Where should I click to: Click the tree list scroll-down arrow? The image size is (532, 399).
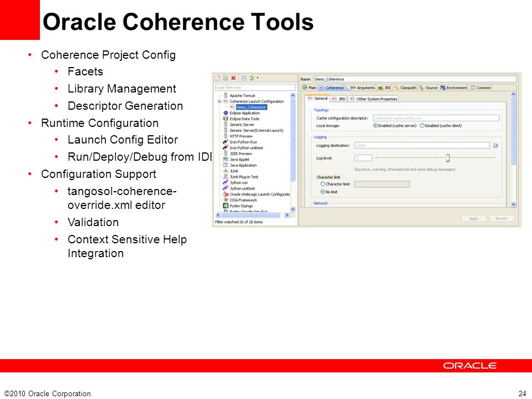[x=293, y=209]
